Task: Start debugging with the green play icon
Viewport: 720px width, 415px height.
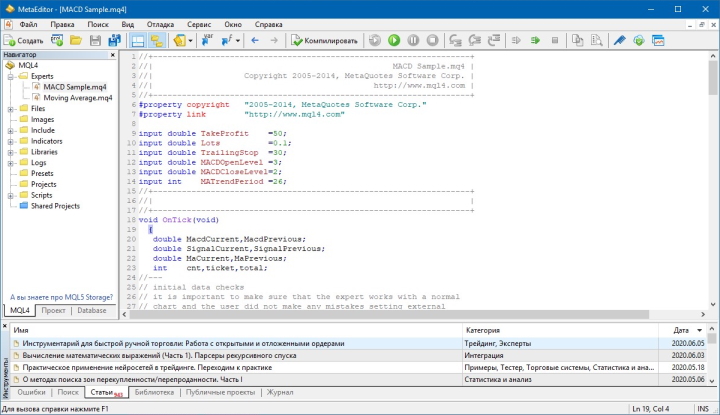Action: 394,41
